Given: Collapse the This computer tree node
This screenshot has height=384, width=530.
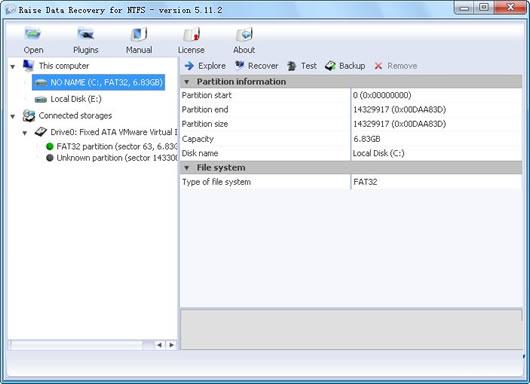Looking at the screenshot, I should click(13, 67).
